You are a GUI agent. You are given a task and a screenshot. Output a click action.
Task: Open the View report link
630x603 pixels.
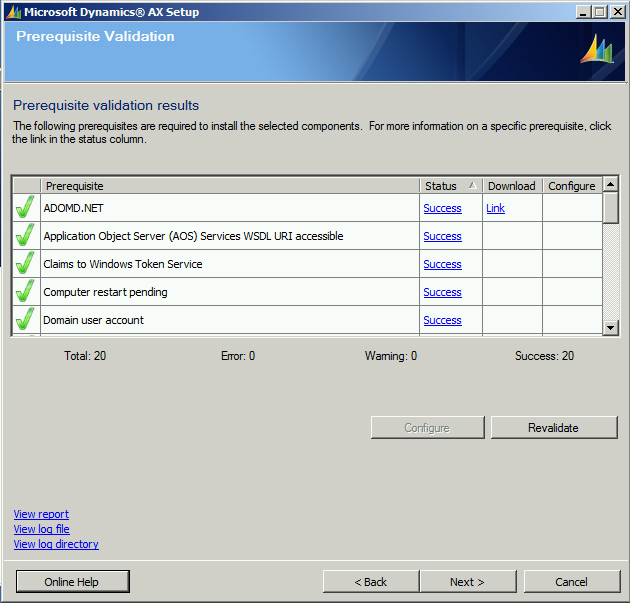[41, 514]
